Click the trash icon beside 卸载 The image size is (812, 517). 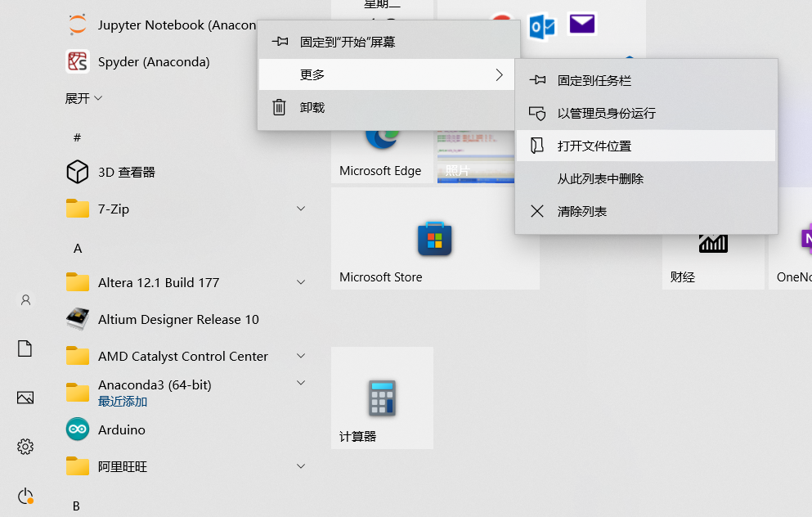pos(279,107)
